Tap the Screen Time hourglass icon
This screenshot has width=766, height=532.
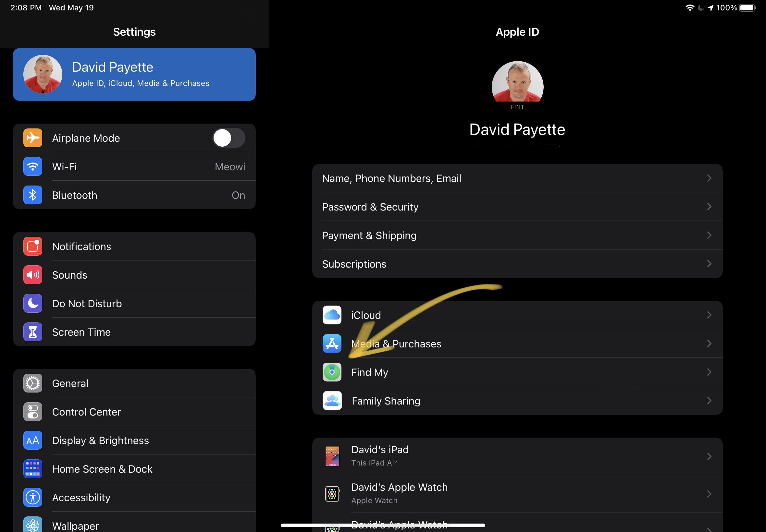33,332
